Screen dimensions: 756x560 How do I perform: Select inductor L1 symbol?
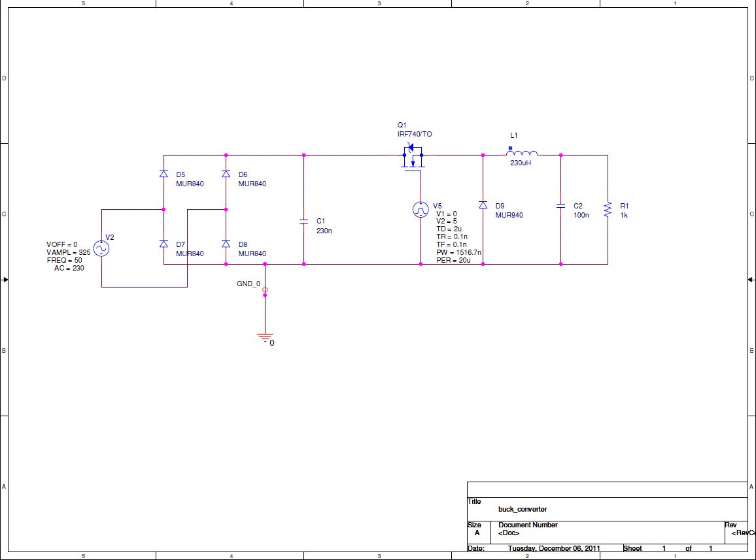pos(522,152)
